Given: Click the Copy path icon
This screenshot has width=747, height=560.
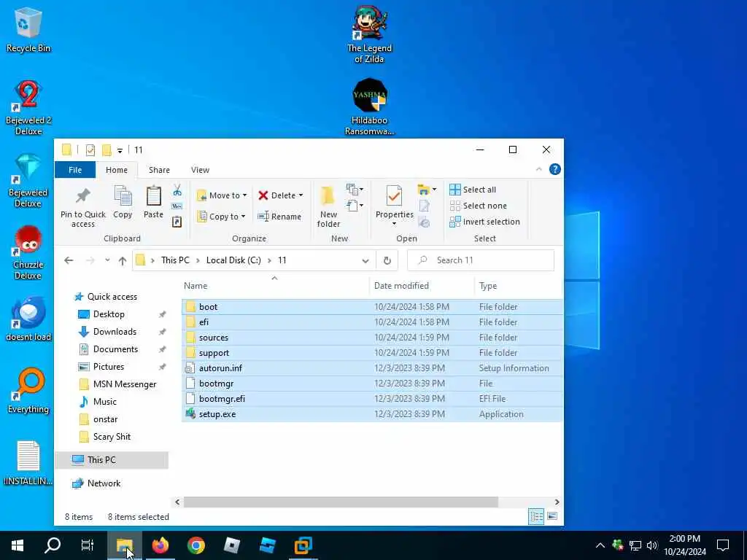Looking at the screenshot, I should pos(177,206).
